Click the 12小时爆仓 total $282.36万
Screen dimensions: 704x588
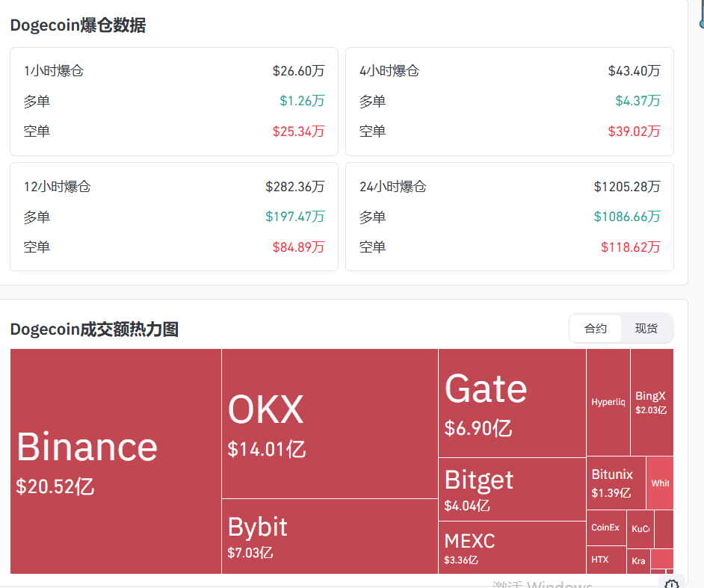click(295, 187)
